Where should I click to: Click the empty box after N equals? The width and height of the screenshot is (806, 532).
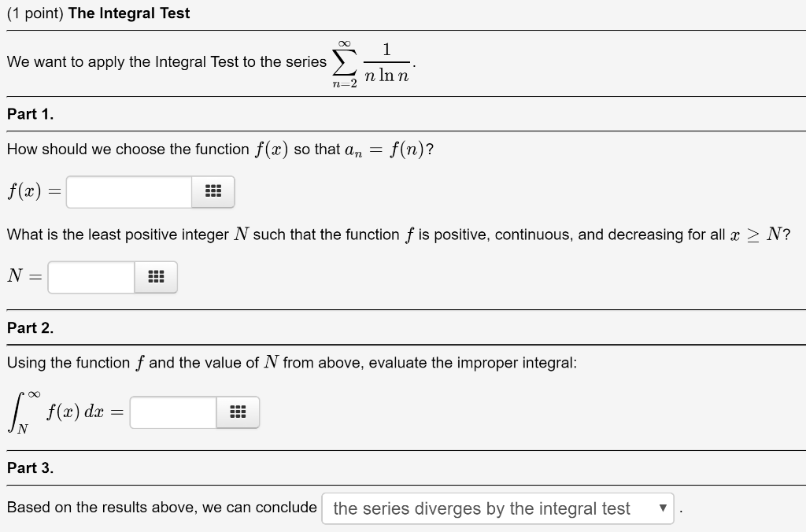tap(91, 276)
